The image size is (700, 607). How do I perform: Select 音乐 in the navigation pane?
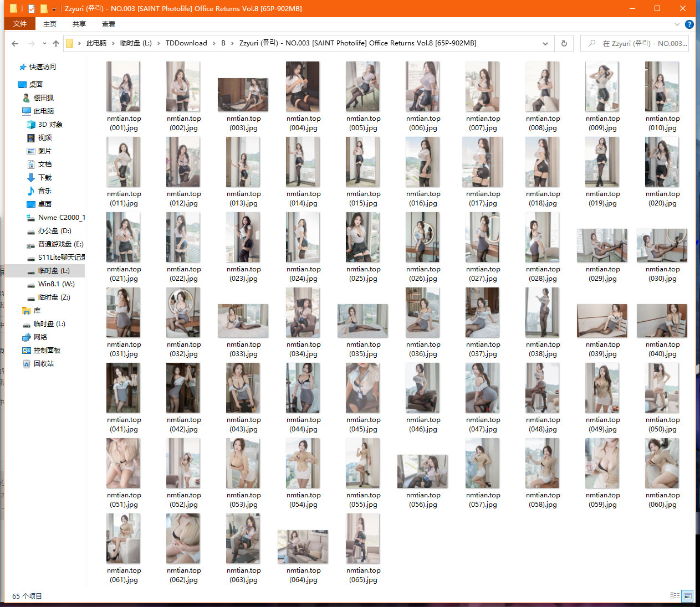(44, 191)
